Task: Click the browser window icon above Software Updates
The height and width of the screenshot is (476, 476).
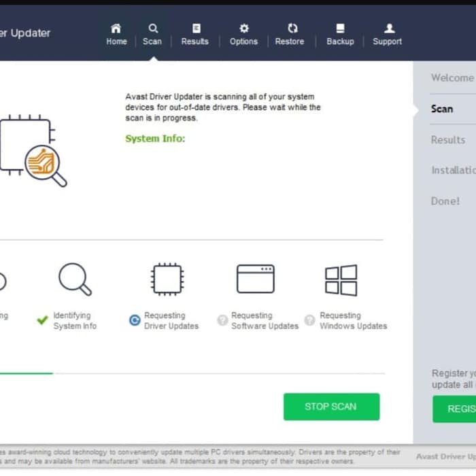Action: pyautogui.click(x=255, y=279)
